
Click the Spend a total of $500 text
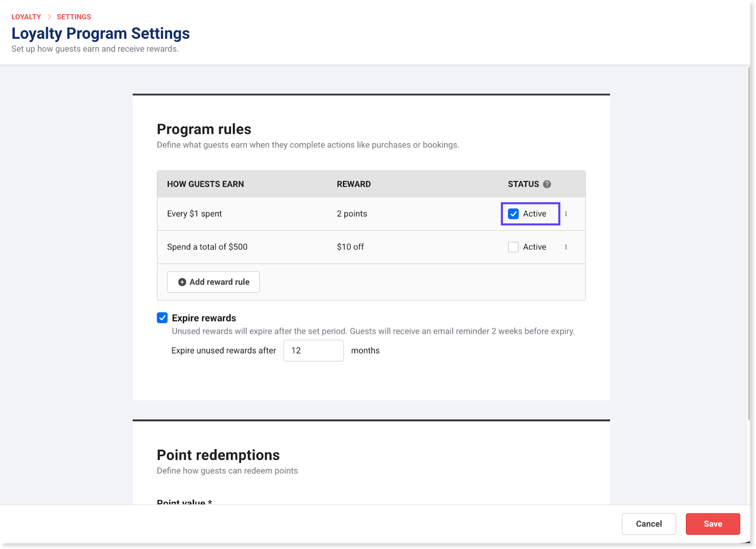tap(207, 247)
